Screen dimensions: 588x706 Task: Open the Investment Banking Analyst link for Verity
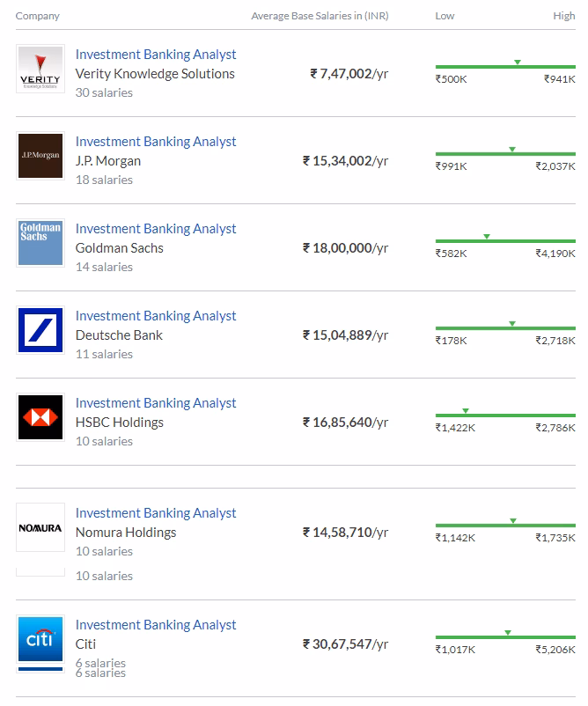click(156, 54)
